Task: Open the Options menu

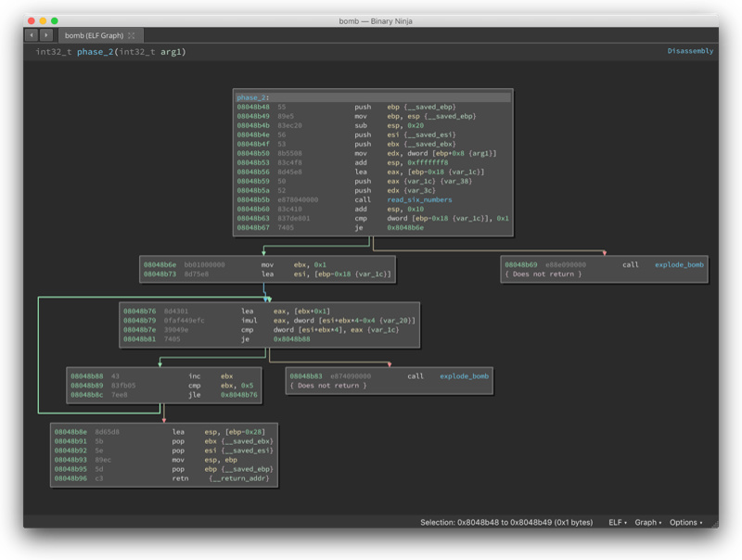Action: click(x=685, y=522)
